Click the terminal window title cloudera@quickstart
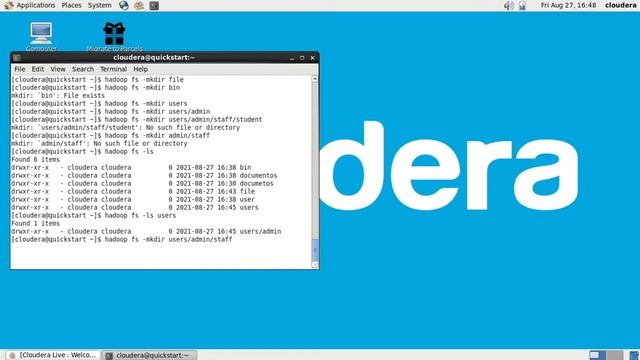 tap(154, 58)
